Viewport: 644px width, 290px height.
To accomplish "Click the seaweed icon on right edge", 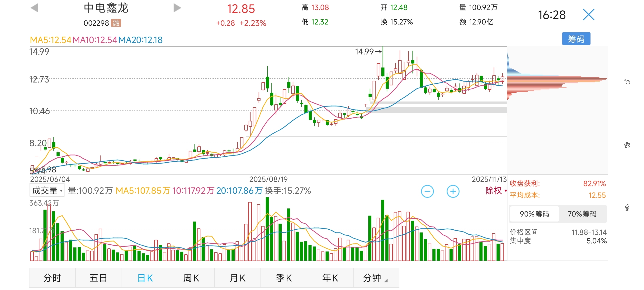I will point(627,208).
